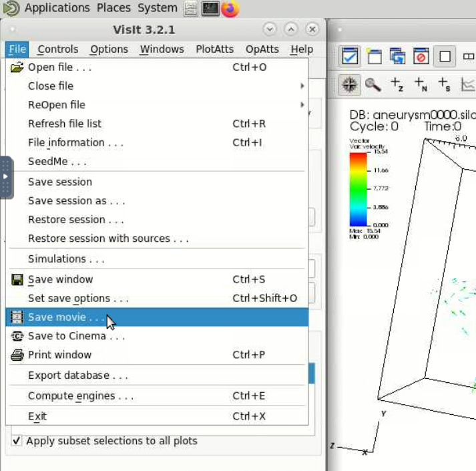Expand the side panel arrow handle
476x471 pixels.
pos(5,176)
